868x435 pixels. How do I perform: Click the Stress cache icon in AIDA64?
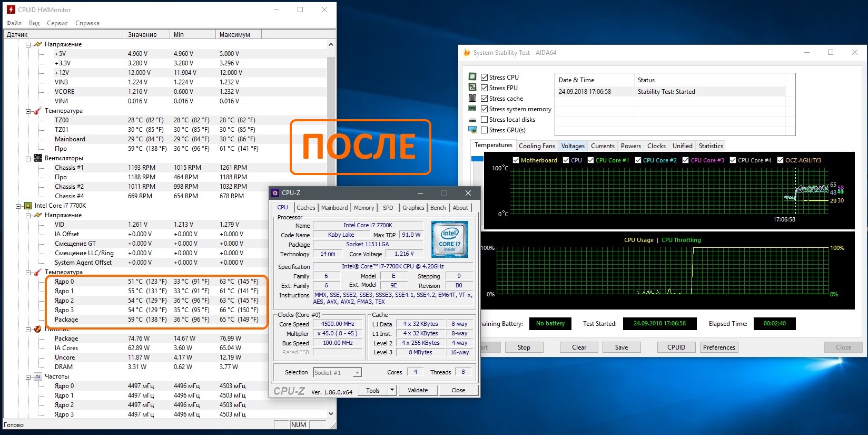[472, 98]
